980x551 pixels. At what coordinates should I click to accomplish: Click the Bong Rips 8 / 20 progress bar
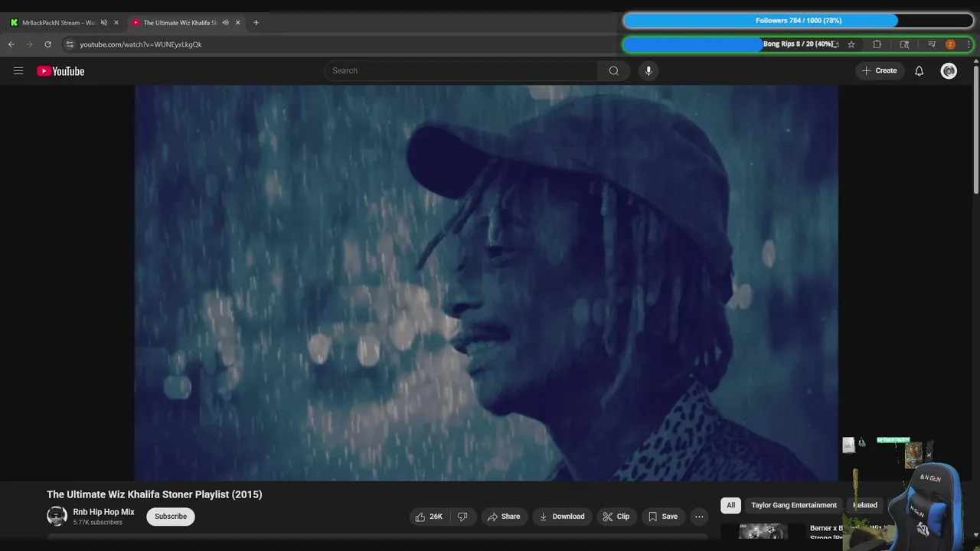tap(798, 44)
